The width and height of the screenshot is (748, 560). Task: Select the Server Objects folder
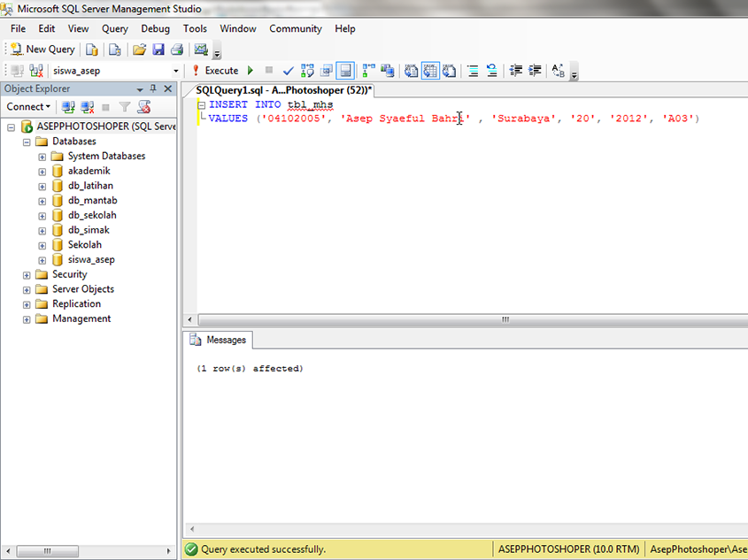pos(83,289)
